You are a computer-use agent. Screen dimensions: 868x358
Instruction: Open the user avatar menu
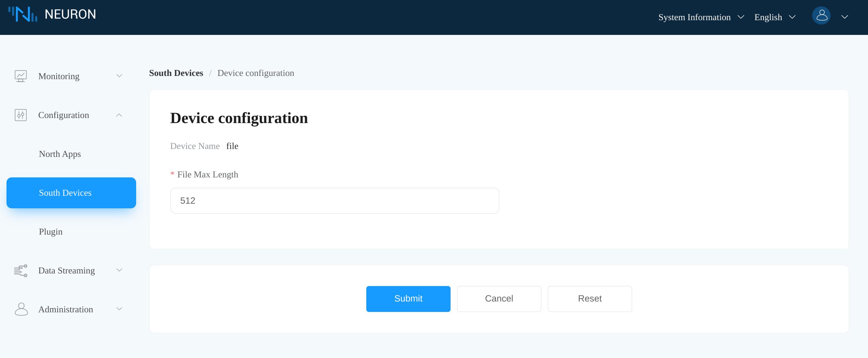tap(821, 16)
